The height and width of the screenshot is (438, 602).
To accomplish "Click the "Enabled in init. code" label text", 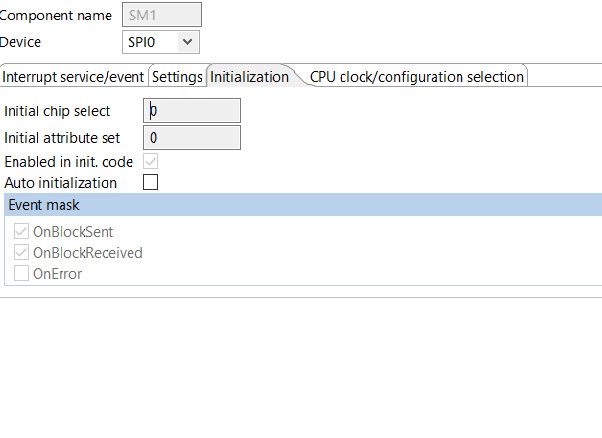I will (x=68, y=161).
